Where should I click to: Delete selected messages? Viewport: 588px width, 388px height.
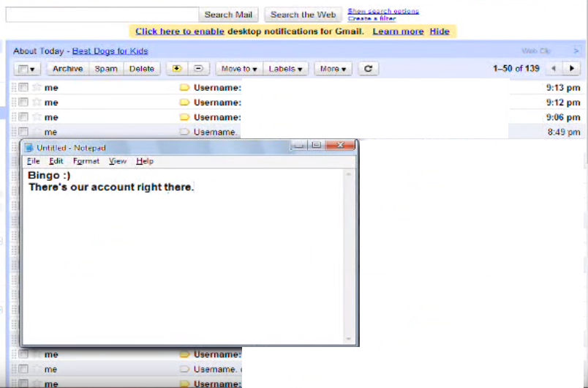click(x=142, y=69)
